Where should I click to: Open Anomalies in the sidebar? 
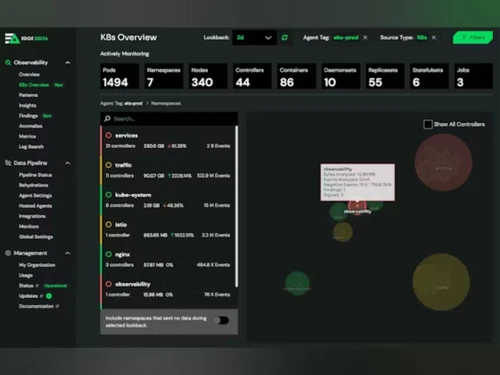tap(31, 126)
